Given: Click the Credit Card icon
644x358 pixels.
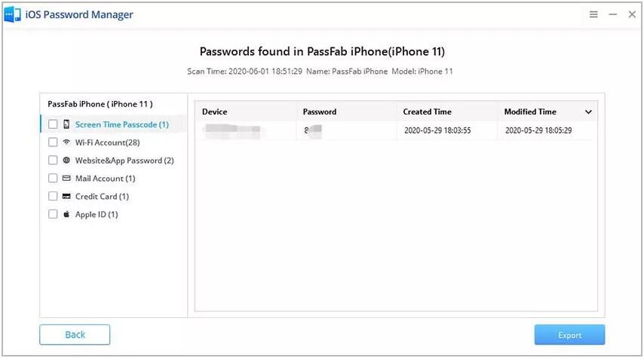Looking at the screenshot, I should tap(66, 197).
